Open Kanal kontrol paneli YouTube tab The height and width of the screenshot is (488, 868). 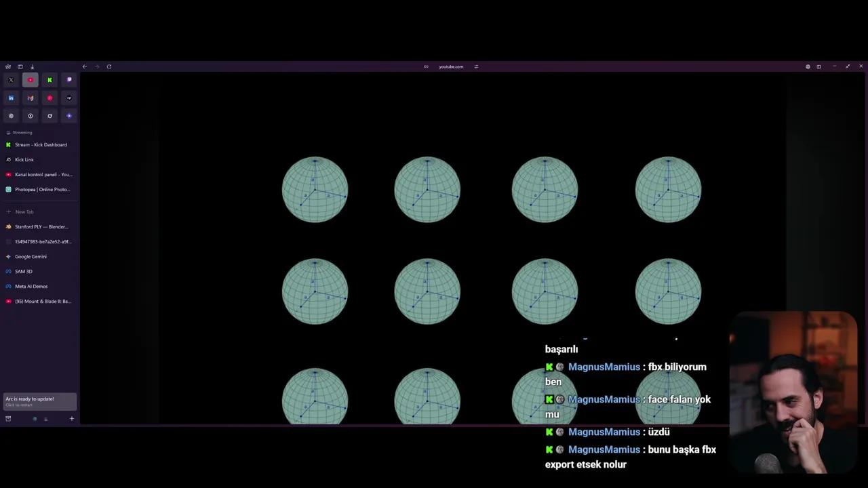pos(40,175)
